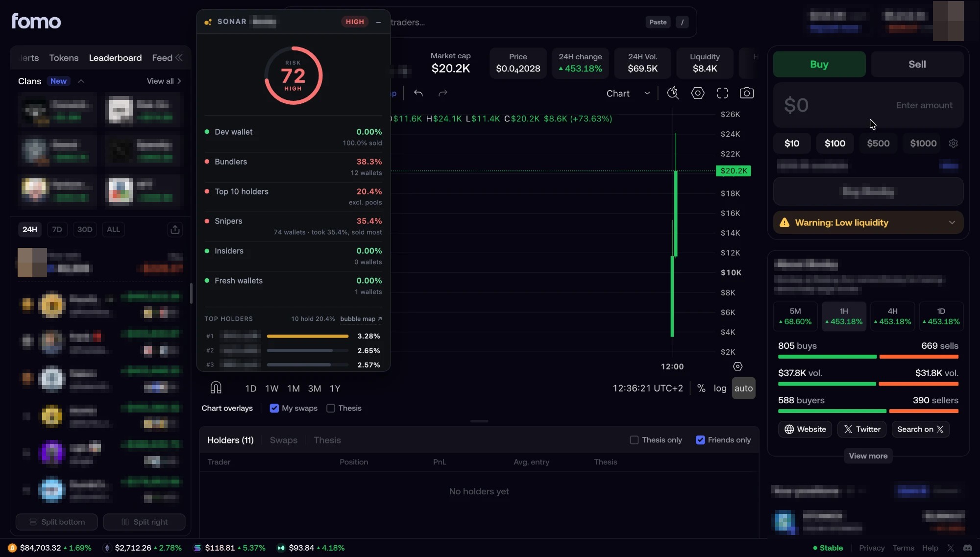Image resolution: width=980 pixels, height=557 pixels.
Task: Click the Ethereum price ticker icon
Action: pos(107,548)
